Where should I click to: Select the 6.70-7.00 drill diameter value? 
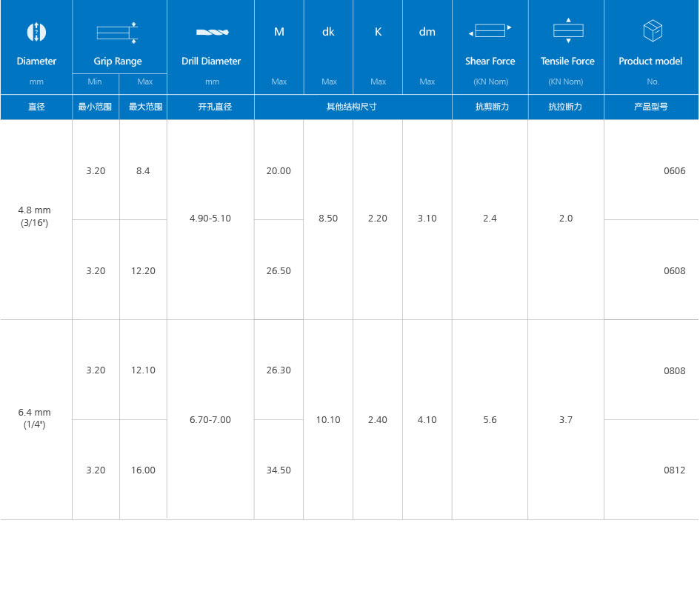click(x=210, y=420)
